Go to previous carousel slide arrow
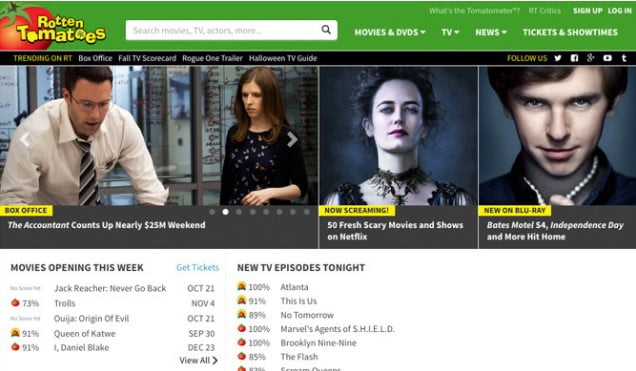 point(25,139)
